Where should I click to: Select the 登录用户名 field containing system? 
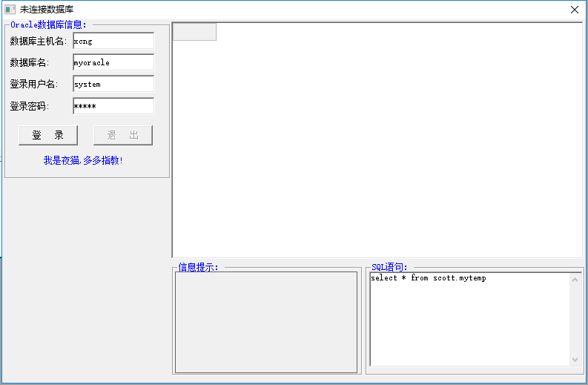pos(113,84)
